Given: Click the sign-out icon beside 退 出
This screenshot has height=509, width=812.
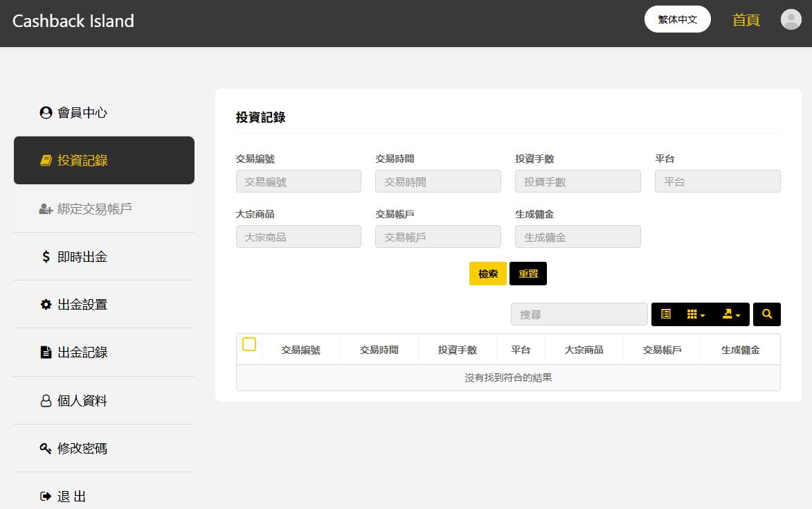Looking at the screenshot, I should pos(46,497).
